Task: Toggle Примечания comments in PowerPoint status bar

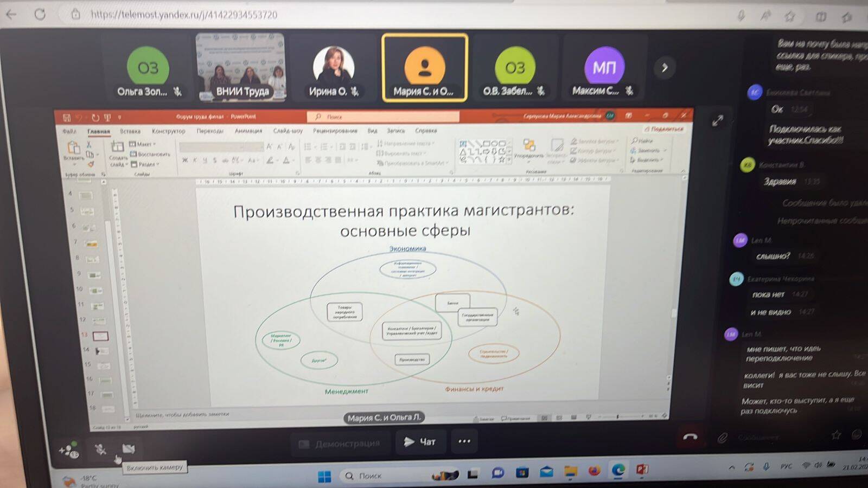Action: (516, 419)
